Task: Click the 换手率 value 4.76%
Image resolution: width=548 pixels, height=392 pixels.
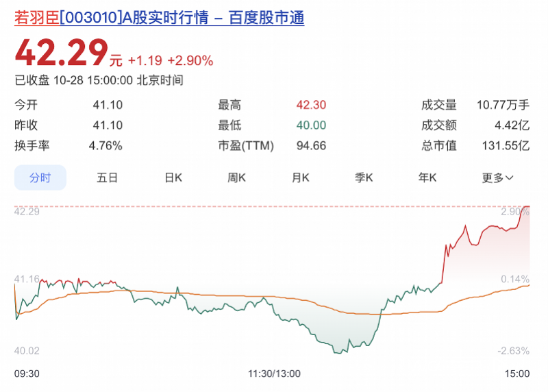Action: click(x=105, y=146)
